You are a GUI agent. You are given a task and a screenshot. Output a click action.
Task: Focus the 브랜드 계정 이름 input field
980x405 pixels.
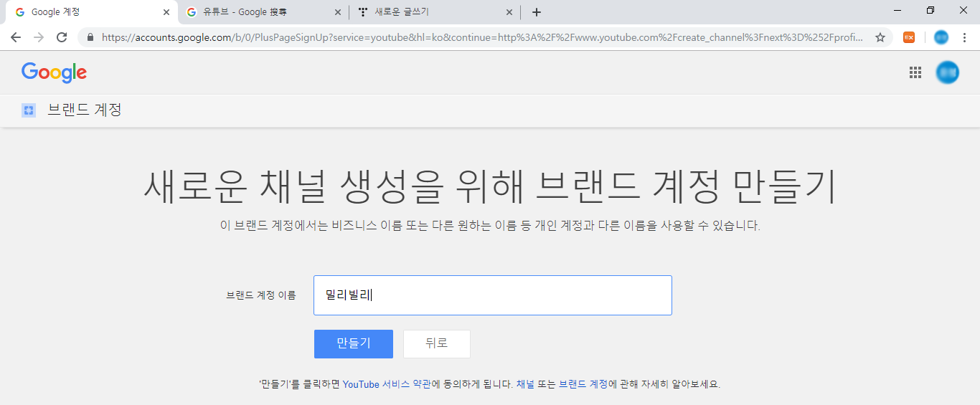click(493, 295)
